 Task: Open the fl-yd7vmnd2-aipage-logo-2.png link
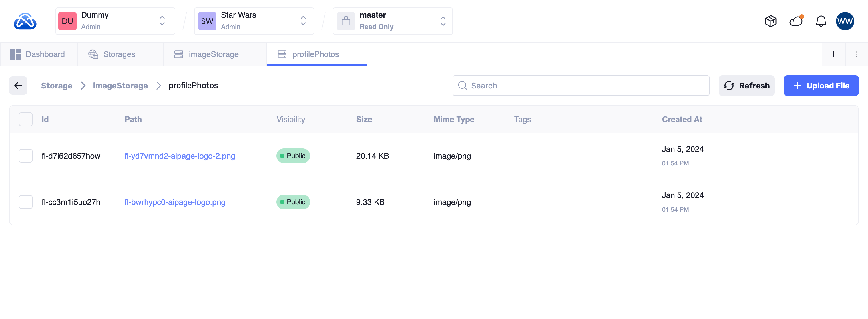coord(180,156)
